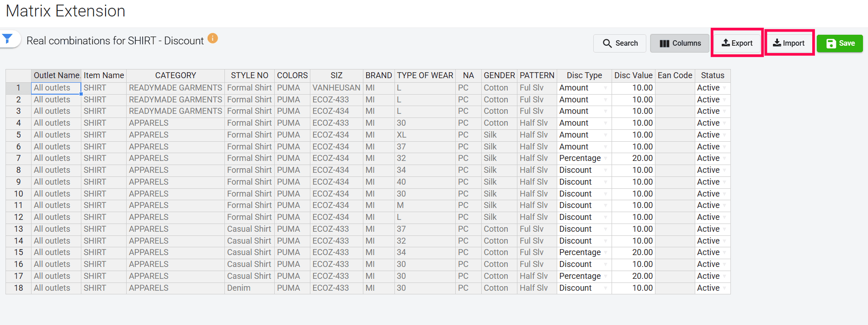The width and height of the screenshot is (868, 325).
Task: Open the blue filter funnel icon
Action: tap(7, 39)
